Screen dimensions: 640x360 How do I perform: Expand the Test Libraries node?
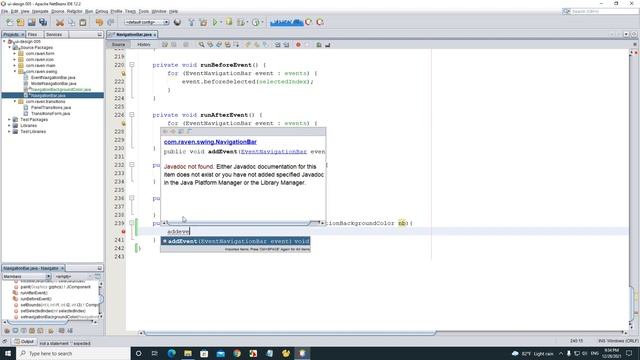point(10,131)
